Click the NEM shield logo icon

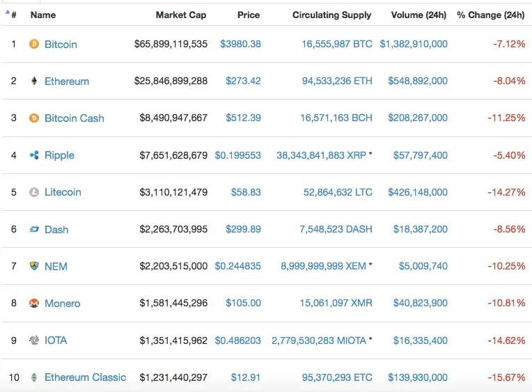[x=34, y=266]
